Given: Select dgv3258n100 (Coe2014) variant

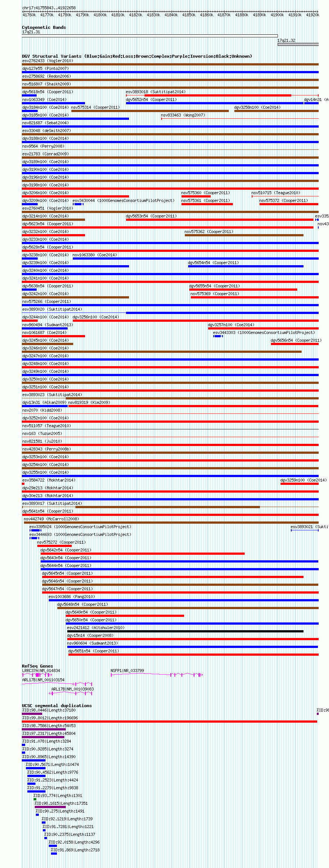Looking at the screenshot, I should click(x=257, y=107).
